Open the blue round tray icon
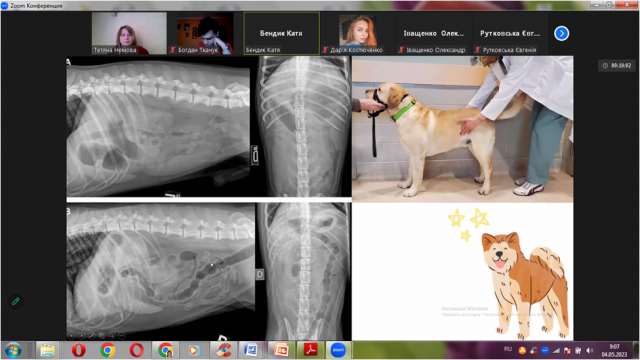Image resolution: width=640 pixels, height=360 pixels. (x=544, y=350)
